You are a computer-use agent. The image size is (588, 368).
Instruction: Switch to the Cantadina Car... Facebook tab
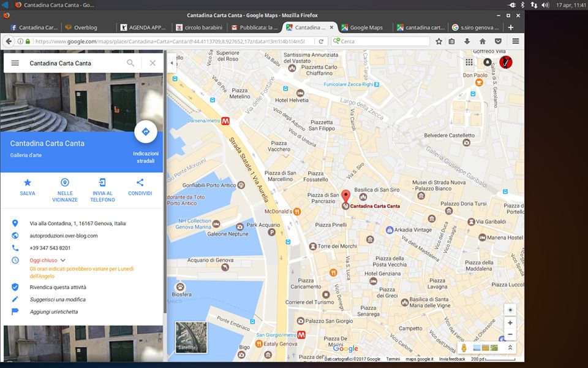[x=34, y=28]
